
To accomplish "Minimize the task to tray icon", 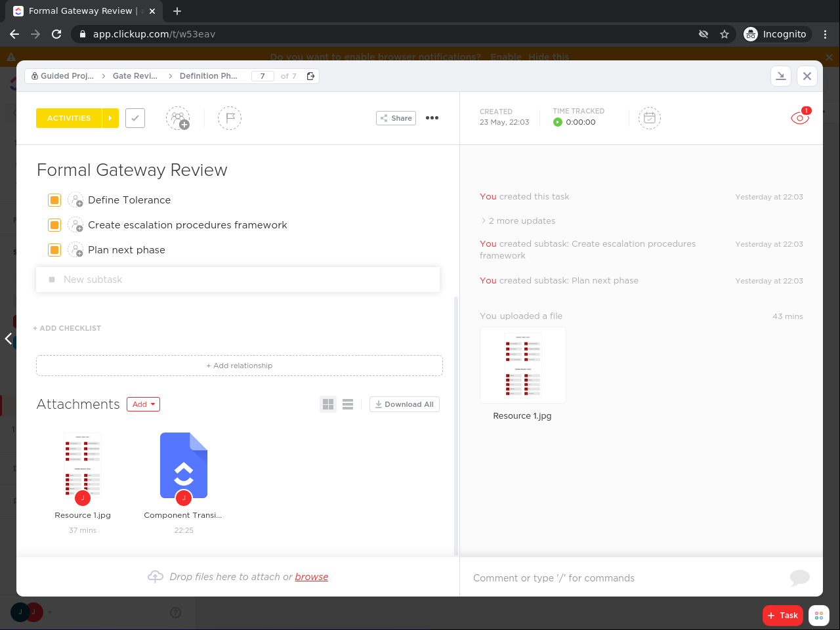I will pyautogui.click(x=781, y=76).
